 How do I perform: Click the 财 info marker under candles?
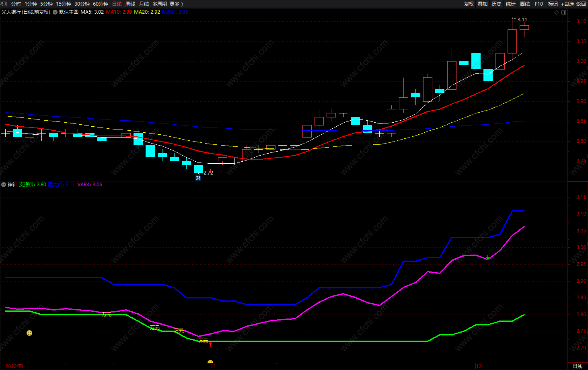(x=198, y=178)
